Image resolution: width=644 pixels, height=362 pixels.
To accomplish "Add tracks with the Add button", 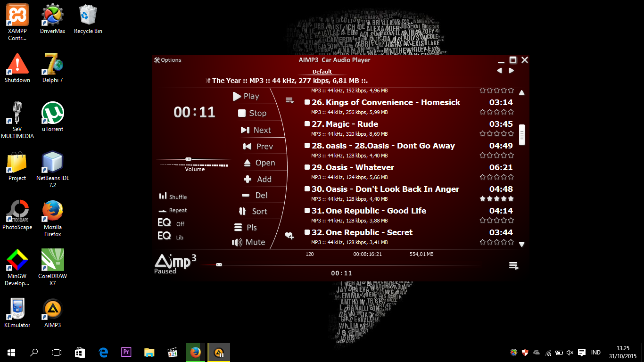I will [x=257, y=179].
